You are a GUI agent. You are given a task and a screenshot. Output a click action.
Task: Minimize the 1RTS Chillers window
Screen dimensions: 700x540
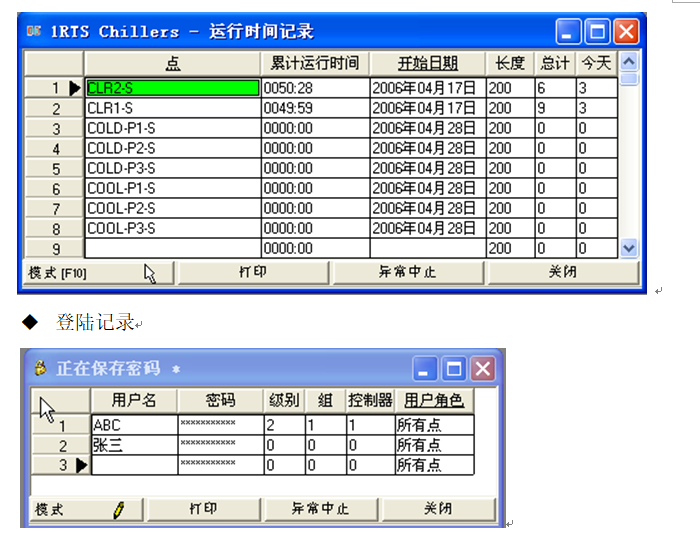[568, 31]
